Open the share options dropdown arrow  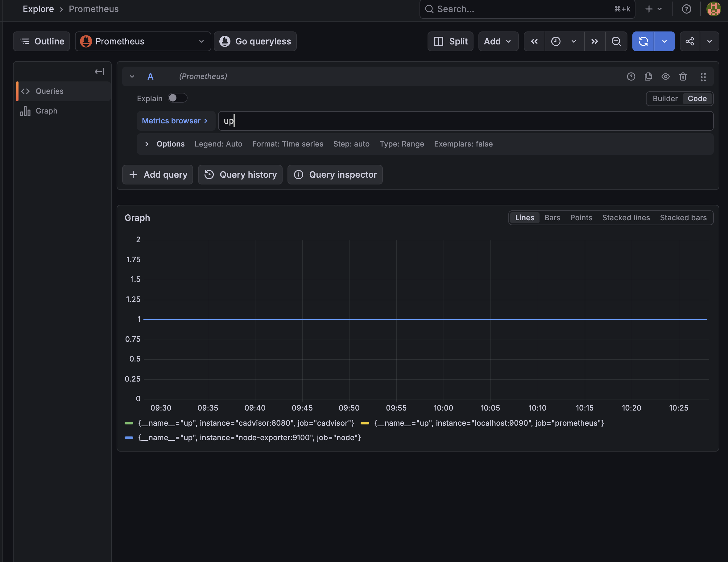709,41
